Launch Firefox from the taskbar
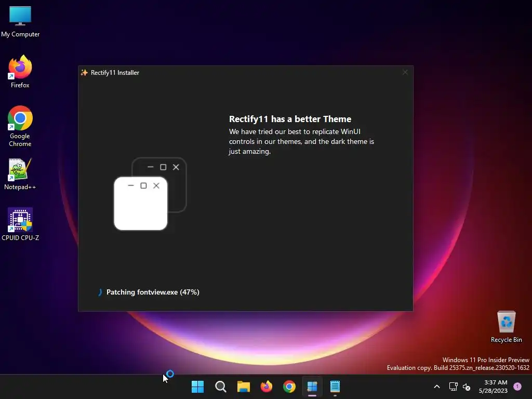This screenshot has width=532, height=399. point(267,387)
